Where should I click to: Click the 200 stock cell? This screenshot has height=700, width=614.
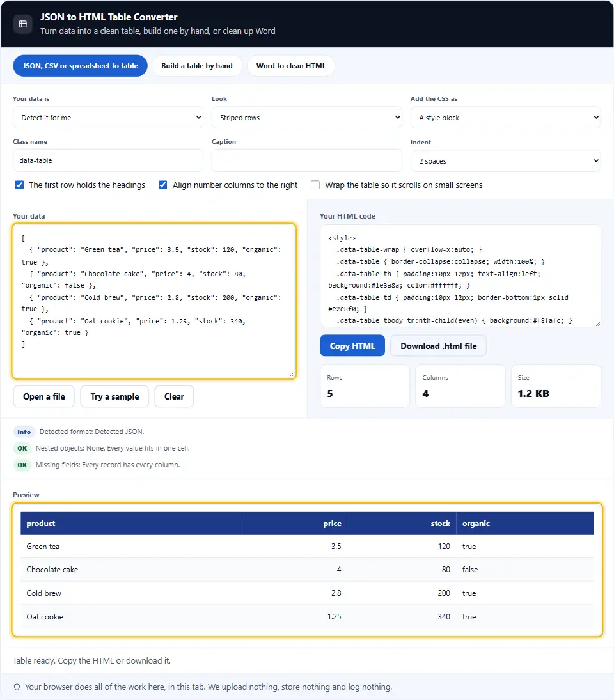pyautogui.click(x=402, y=593)
